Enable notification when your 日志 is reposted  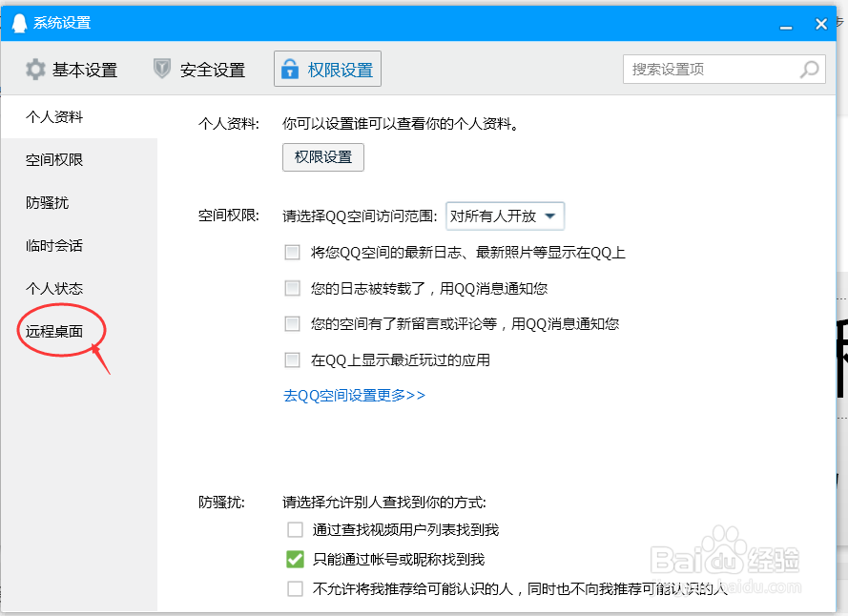click(x=293, y=288)
